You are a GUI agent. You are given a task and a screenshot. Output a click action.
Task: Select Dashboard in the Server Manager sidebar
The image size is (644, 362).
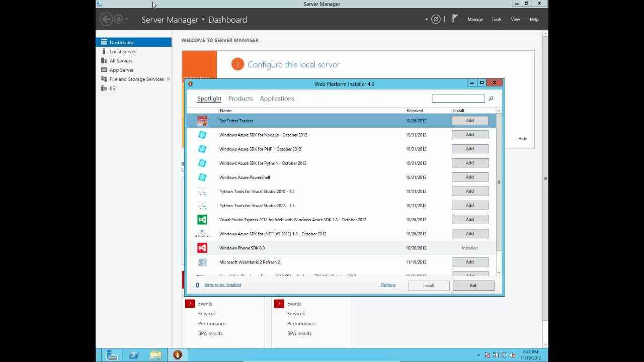click(x=133, y=42)
